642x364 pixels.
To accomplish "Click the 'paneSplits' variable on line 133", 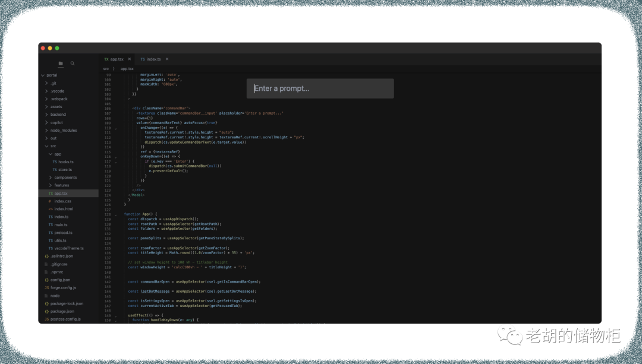I will click(x=150, y=238).
